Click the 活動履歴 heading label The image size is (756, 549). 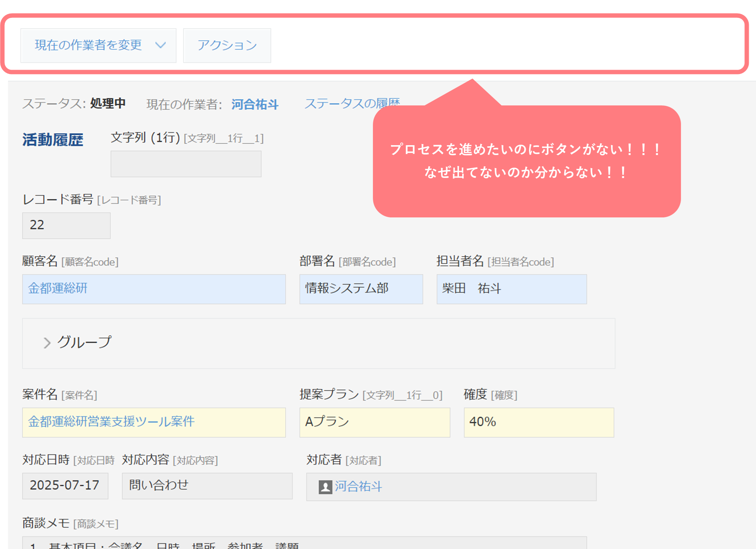click(53, 140)
